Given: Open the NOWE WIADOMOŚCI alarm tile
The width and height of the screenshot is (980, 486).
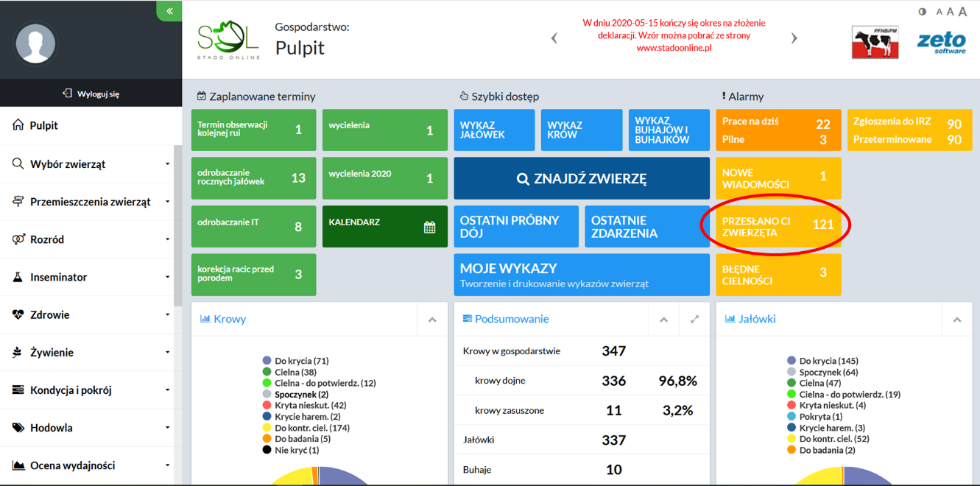Looking at the screenshot, I should tap(778, 178).
